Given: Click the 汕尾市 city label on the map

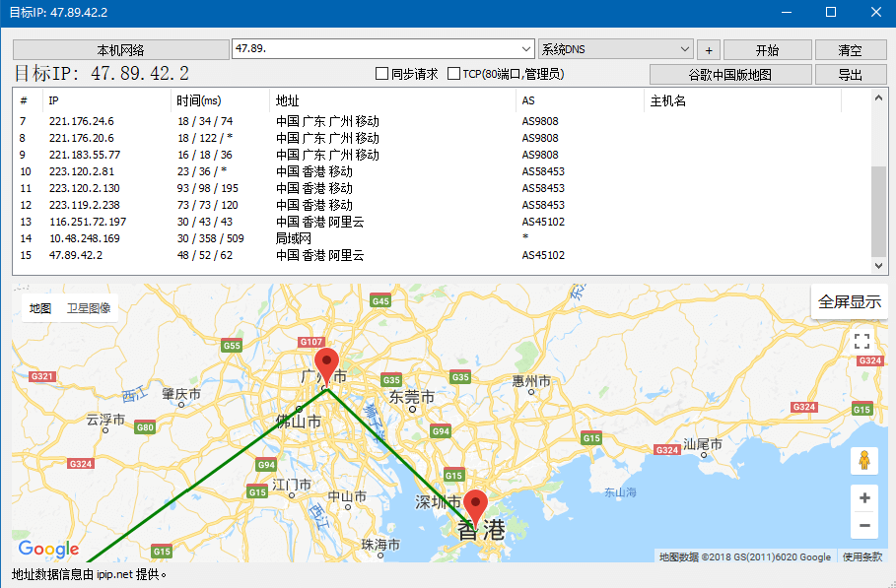Looking at the screenshot, I should tap(703, 443).
